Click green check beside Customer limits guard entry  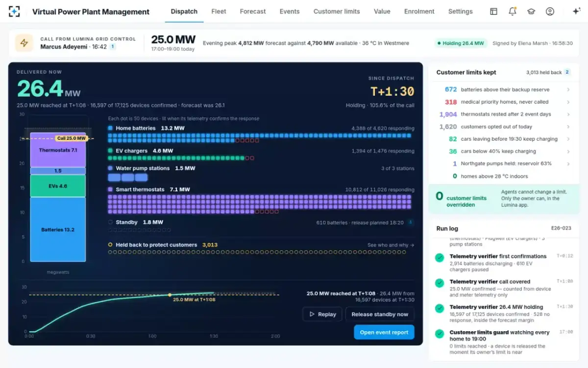pyautogui.click(x=440, y=334)
